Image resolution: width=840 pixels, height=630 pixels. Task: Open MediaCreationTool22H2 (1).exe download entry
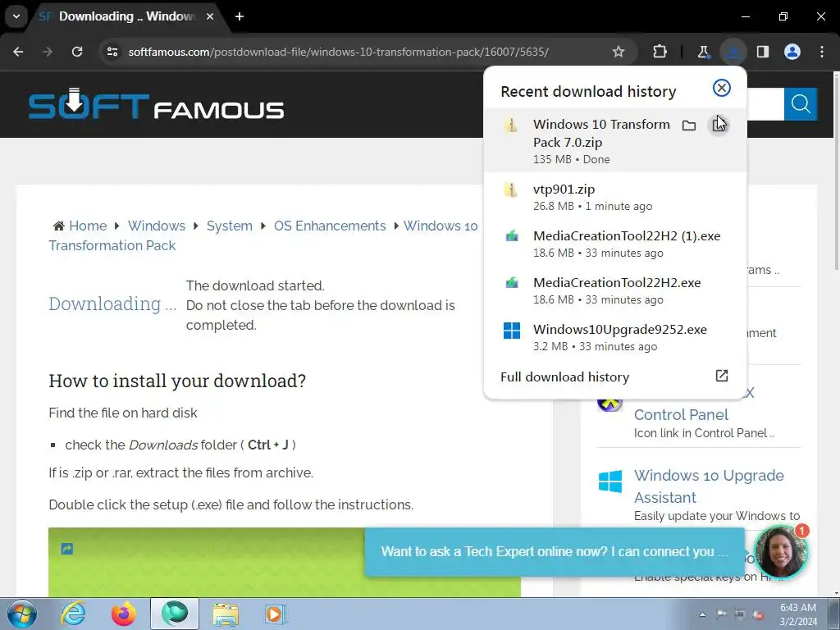(x=615, y=244)
